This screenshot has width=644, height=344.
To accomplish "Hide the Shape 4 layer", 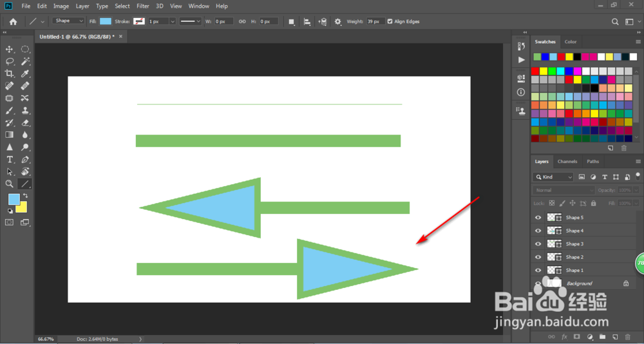I will coord(538,231).
